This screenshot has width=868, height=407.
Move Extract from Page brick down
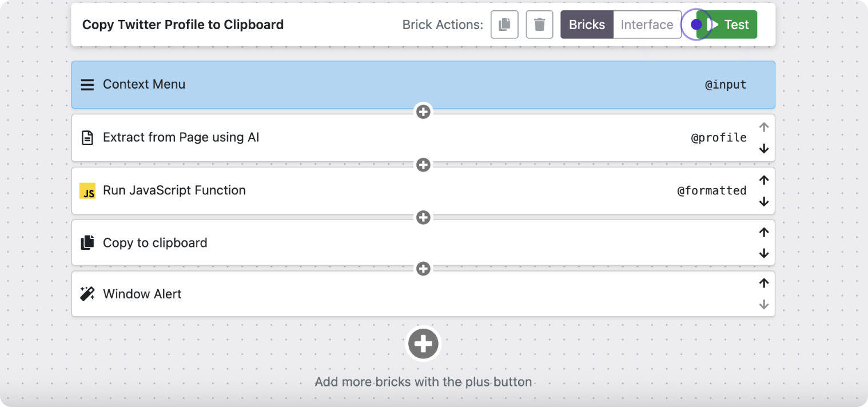tap(763, 149)
